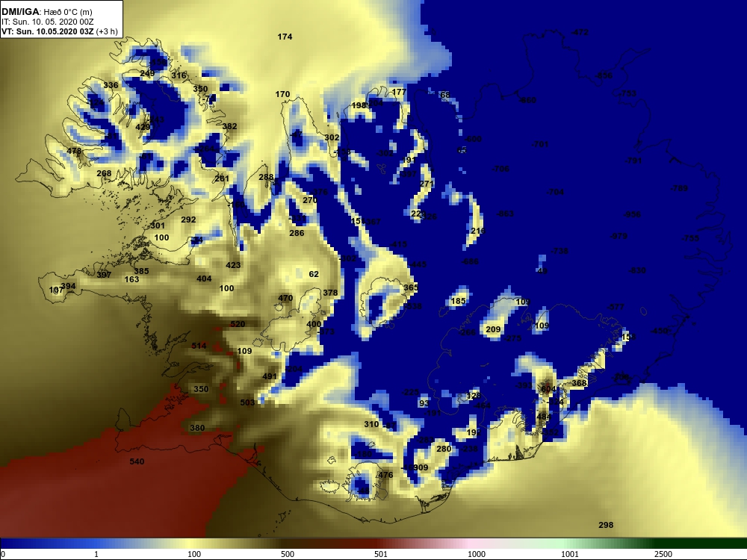Image resolution: width=747 pixels, height=560 pixels.
Task: Click the map value 163
Action: tap(132, 279)
